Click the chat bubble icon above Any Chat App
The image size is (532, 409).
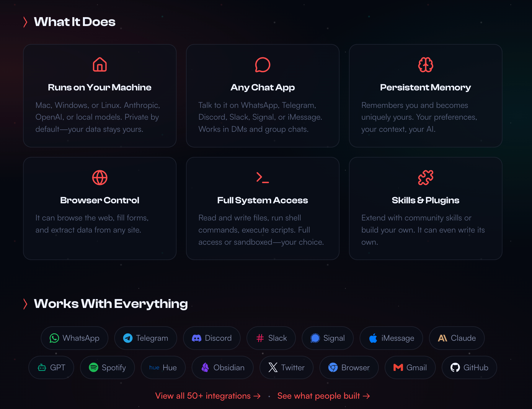pyautogui.click(x=262, y=65)
